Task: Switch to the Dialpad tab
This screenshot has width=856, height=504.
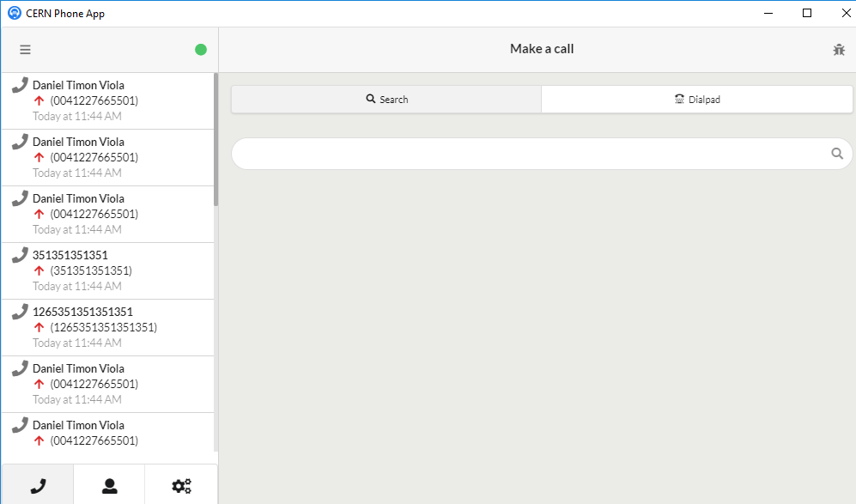Action: pyautogui.click(x=696, y=100)
